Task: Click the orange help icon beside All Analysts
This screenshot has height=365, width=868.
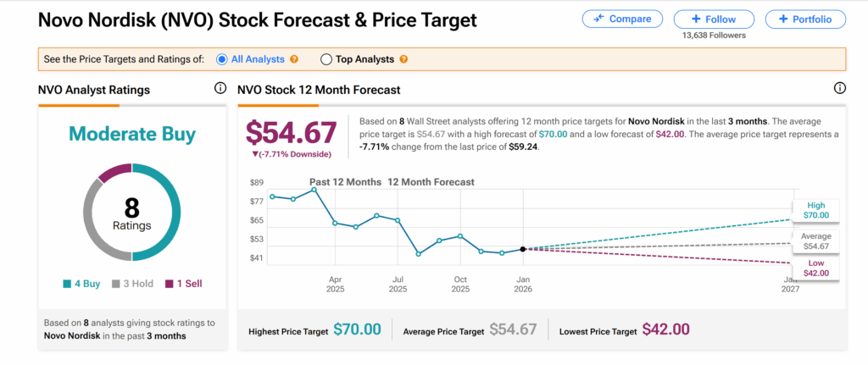Action: click(x=294, y=59)
